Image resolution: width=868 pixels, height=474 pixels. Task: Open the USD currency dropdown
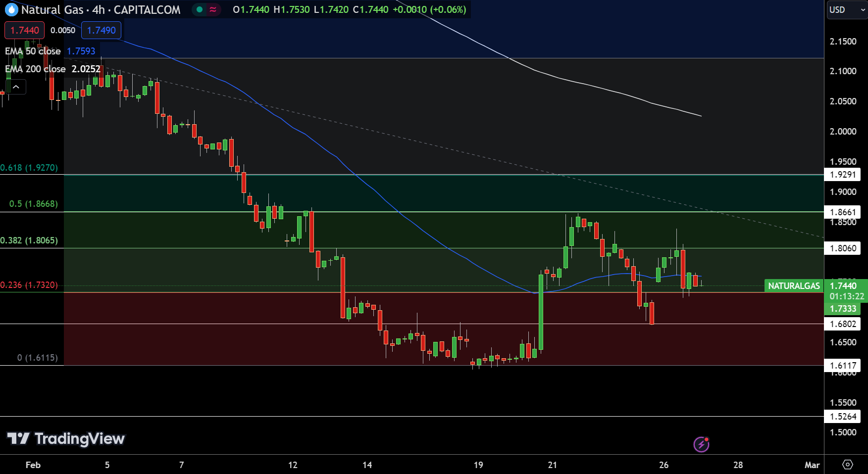pos(847,9)
